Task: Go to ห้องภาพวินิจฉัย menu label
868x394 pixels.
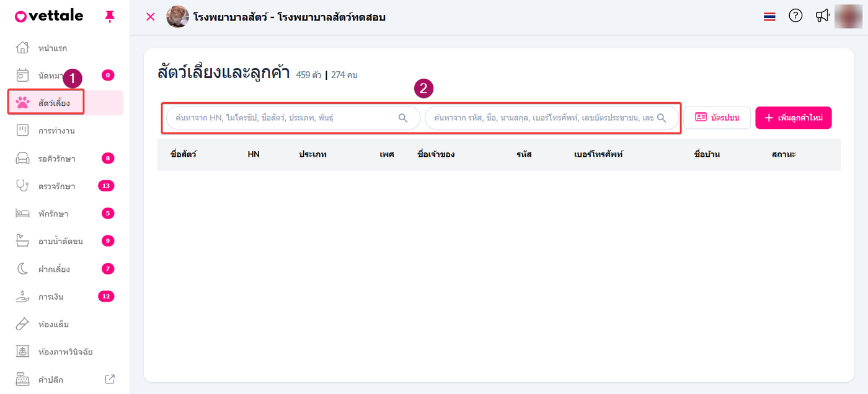Action: [66, 352]
